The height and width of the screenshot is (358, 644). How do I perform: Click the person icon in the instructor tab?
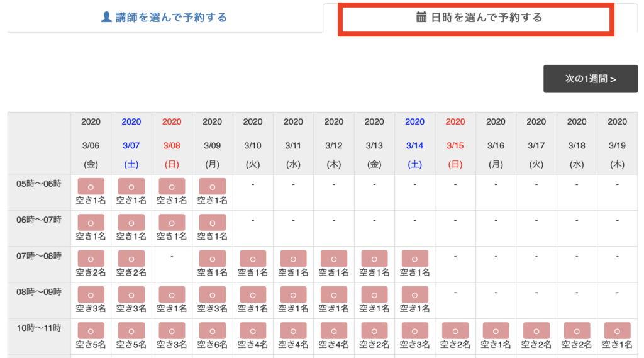click(106, 18)
